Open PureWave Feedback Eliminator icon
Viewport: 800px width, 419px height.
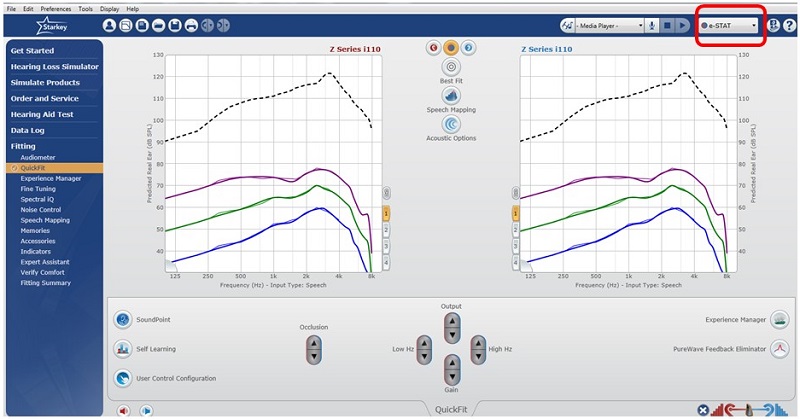click(779, 349)
